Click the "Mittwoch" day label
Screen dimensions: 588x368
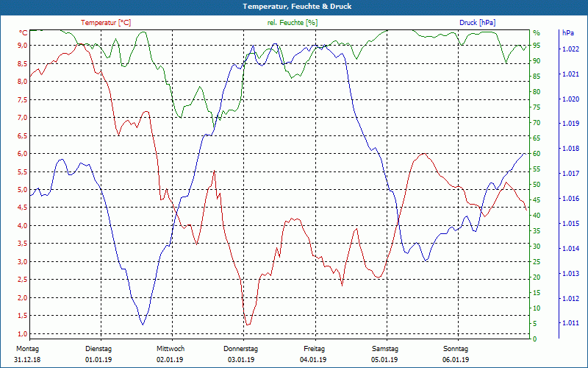[171, 349]
